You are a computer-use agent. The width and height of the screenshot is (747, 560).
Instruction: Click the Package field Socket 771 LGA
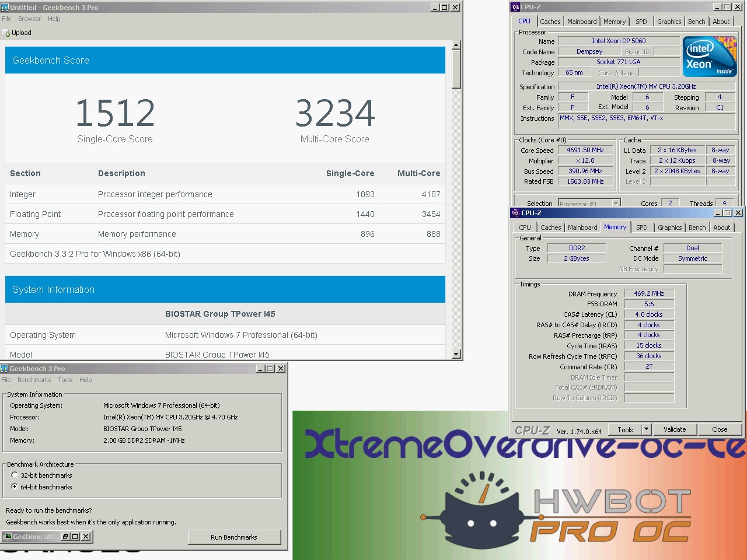[x=619, y=62]
